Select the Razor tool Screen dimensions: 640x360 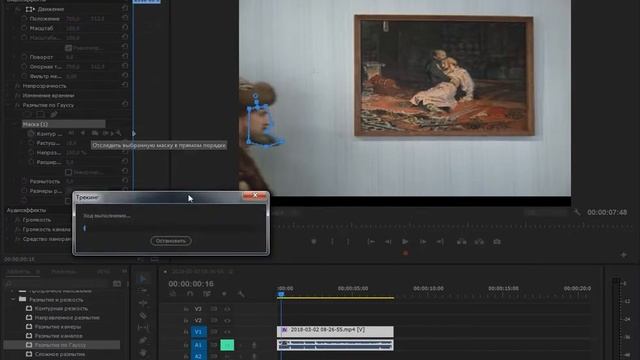(x=143, y=316)
